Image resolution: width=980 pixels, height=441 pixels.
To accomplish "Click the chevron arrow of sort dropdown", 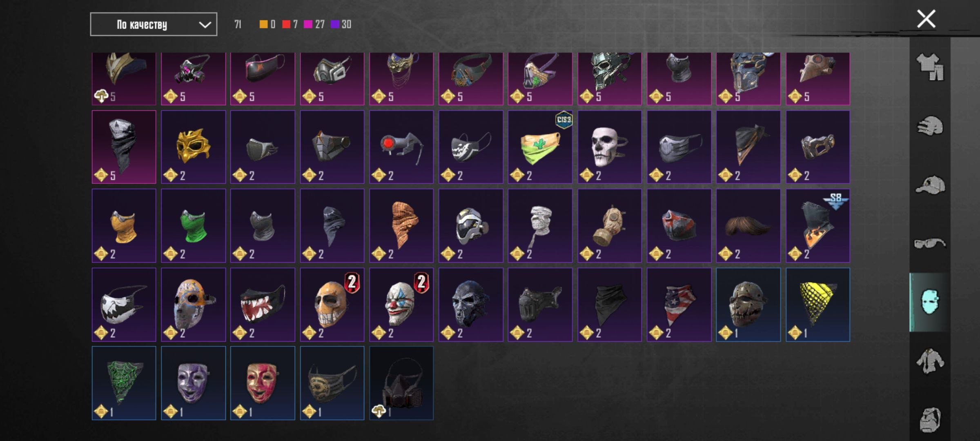I will coord(205,25).
